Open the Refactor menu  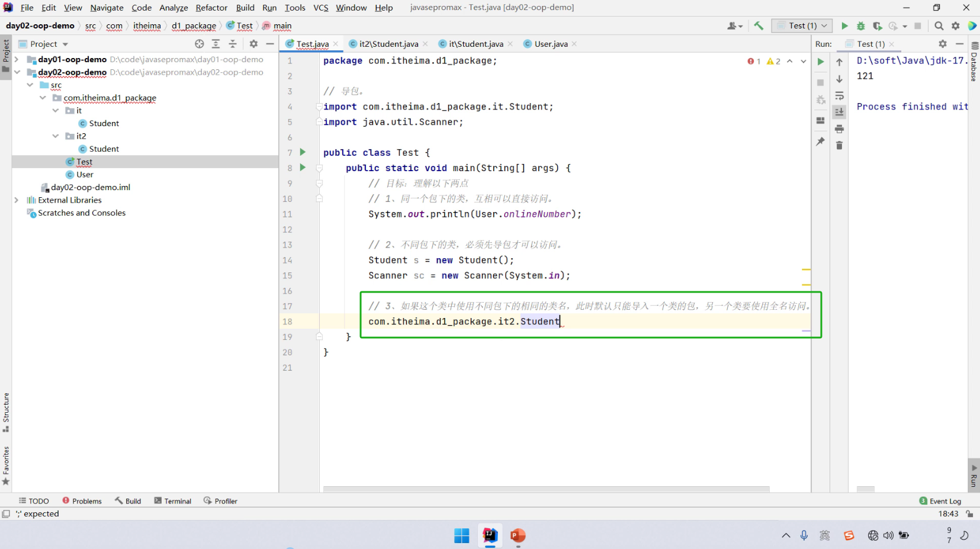(211, 8)
